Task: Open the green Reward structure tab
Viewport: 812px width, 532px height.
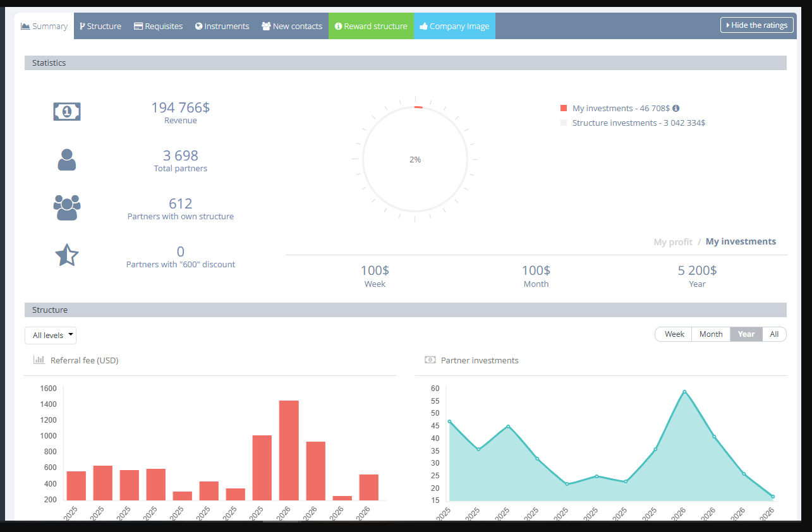Action: [371, 26]
